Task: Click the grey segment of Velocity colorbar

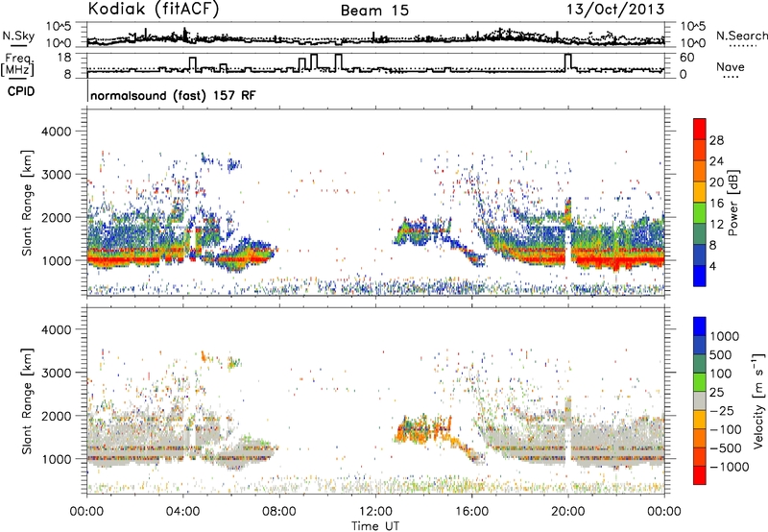Action: [700, 400]
